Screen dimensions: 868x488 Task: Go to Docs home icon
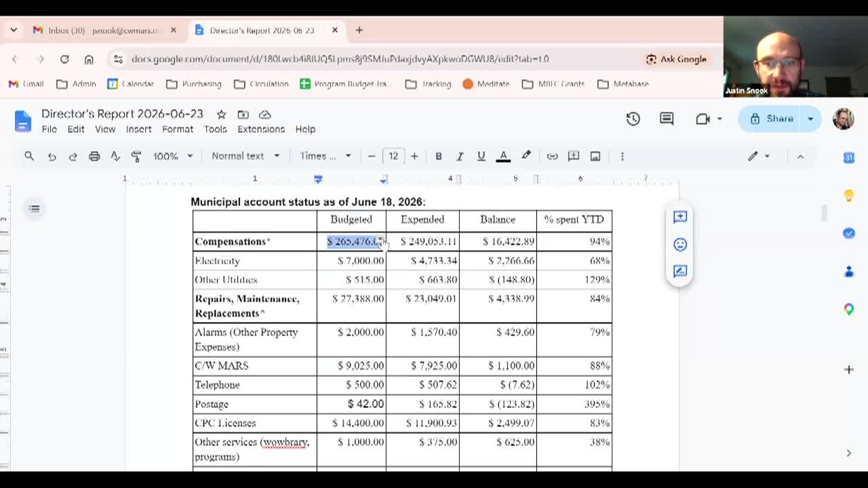pyautogui.click(x=23, y=121)
